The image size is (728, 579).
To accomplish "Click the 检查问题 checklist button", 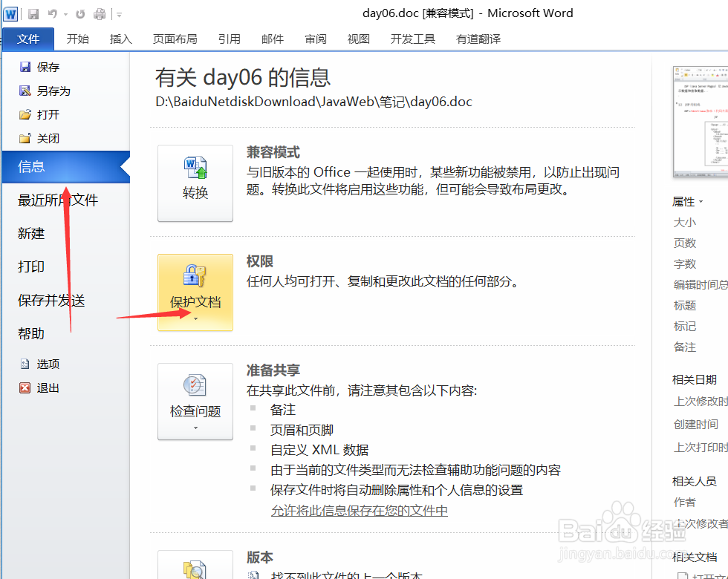I will (x=195, y=402).
